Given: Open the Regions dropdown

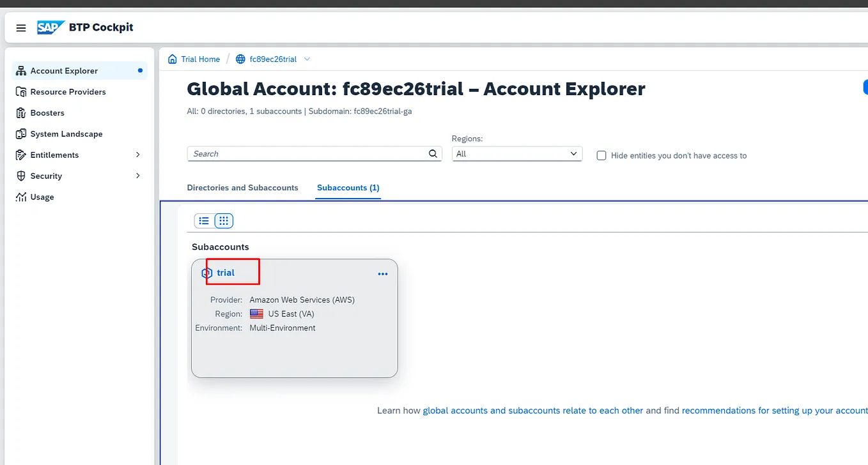Looking at the screenshot, I should coord(517,154).
